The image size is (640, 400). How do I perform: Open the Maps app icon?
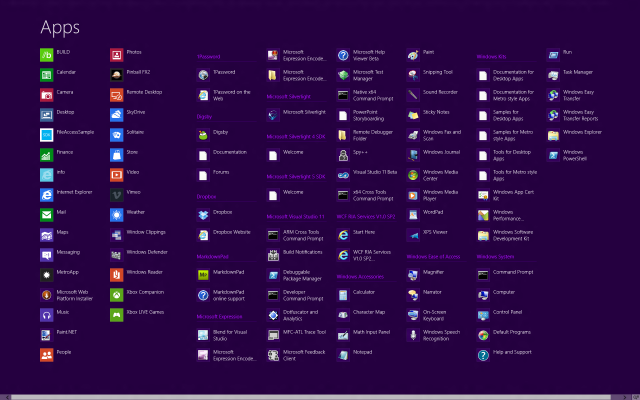point(47,235)
